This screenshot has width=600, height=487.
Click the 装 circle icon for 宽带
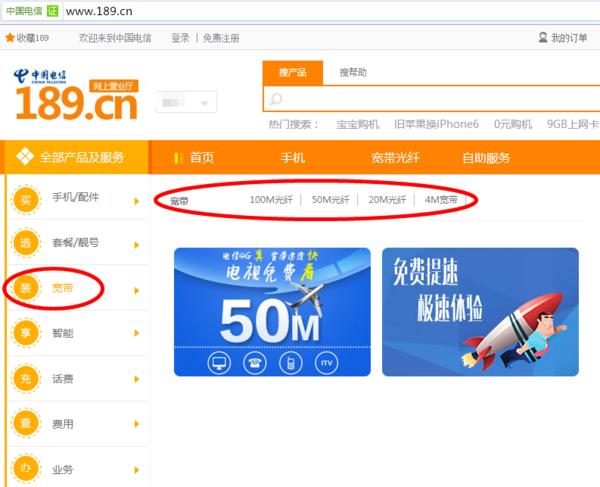(x=26, y=288)
